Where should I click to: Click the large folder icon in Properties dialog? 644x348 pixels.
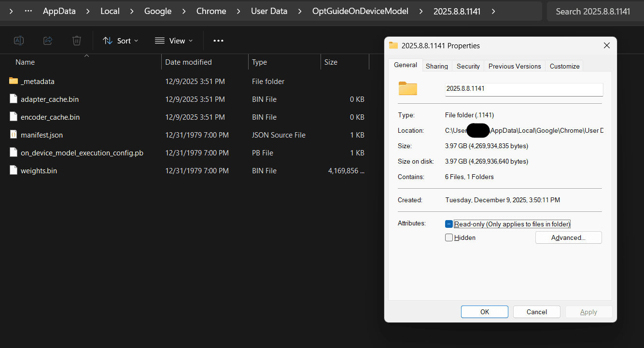(408, 88)
